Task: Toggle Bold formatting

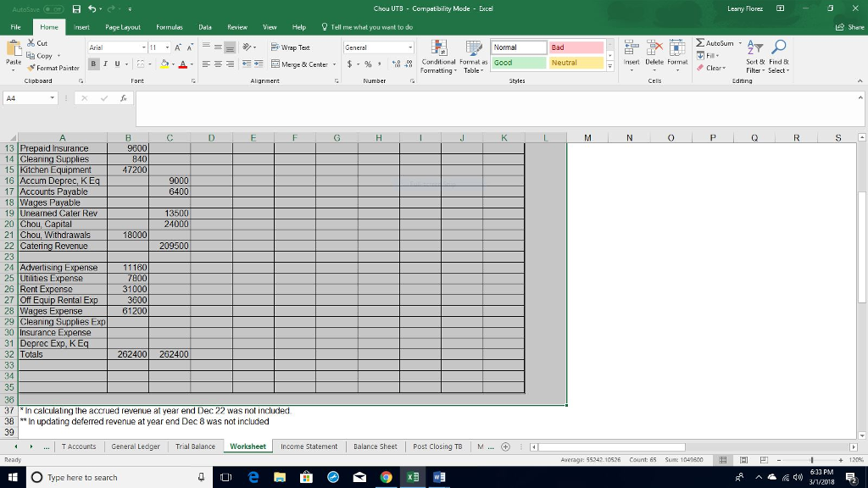Action: pos(93,64)
